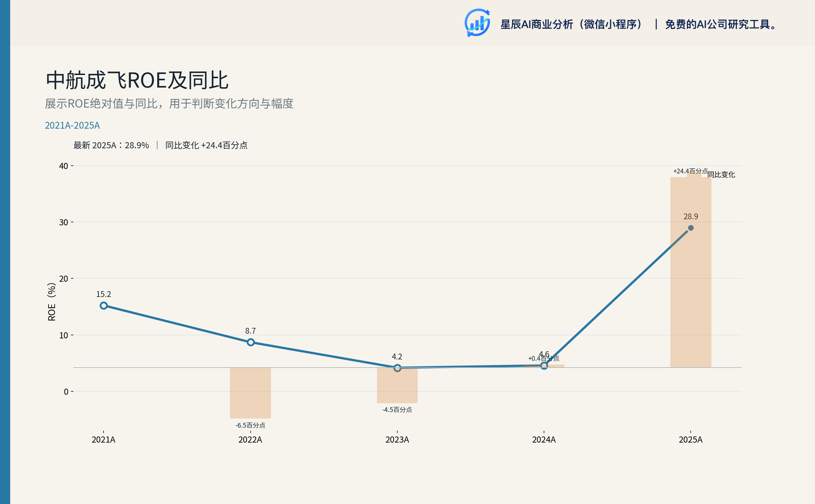Click the 2023A negative change bar
The height and width of the screenshot is (504, 815).
coord(397,386)
